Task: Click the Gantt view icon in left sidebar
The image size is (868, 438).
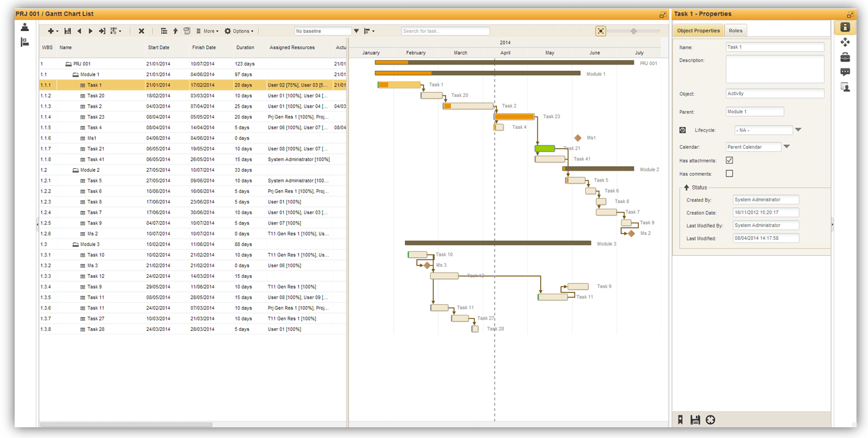Action: click(25, 42)
